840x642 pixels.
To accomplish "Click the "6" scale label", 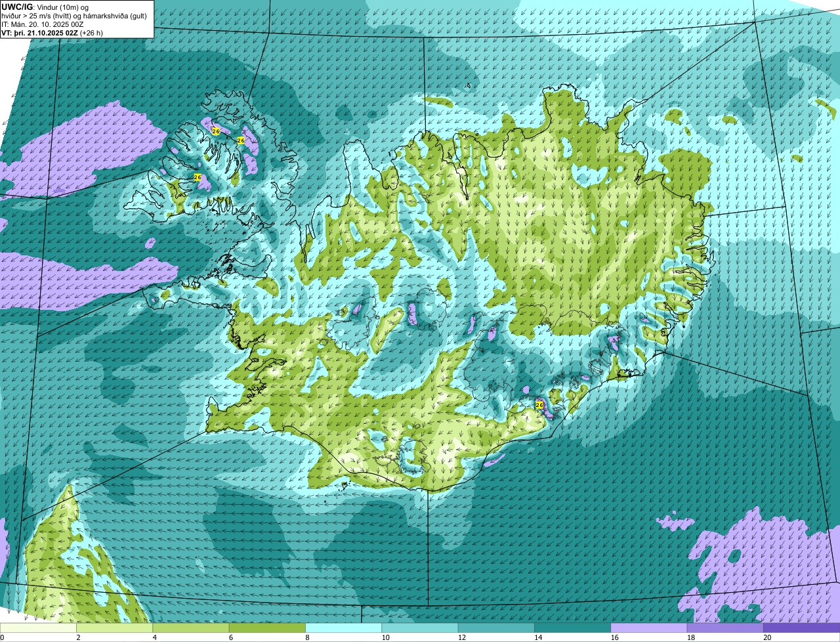I will pyautogui.click(x=230, y=637).
